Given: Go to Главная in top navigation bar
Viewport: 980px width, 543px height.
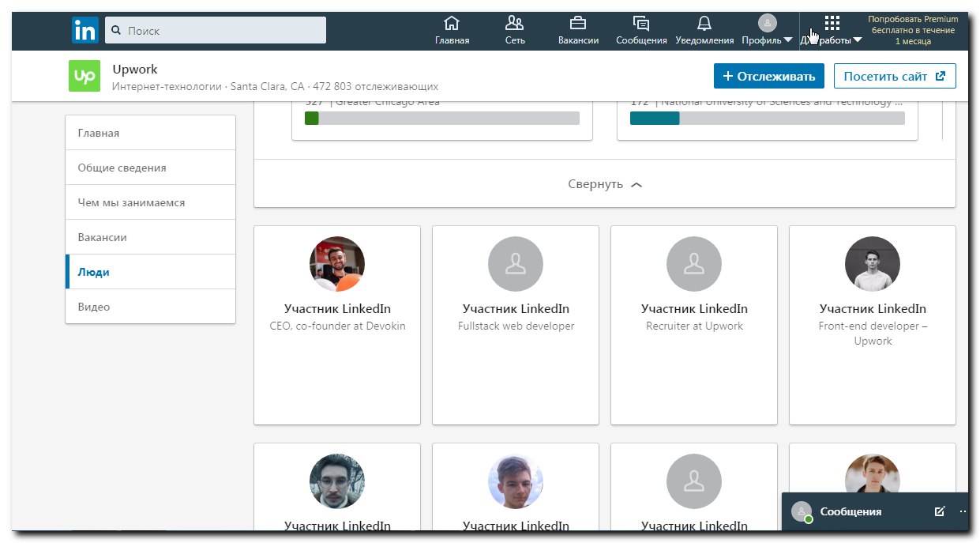Looking at the screenshot, I should click(x=452, y=31).
